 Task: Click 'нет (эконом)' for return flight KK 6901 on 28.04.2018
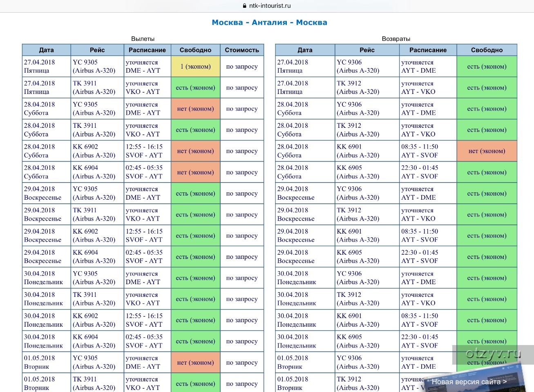pos(487,151)
